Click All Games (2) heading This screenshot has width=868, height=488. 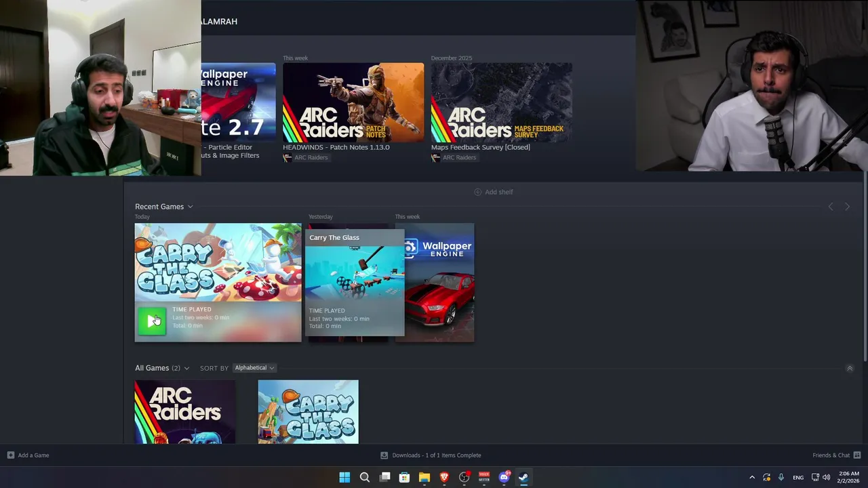(x=157, y=368)
